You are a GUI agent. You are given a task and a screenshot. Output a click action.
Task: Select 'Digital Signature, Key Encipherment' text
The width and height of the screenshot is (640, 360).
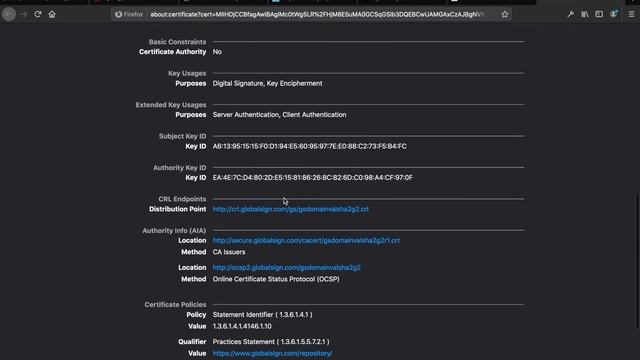click(267, 83)
